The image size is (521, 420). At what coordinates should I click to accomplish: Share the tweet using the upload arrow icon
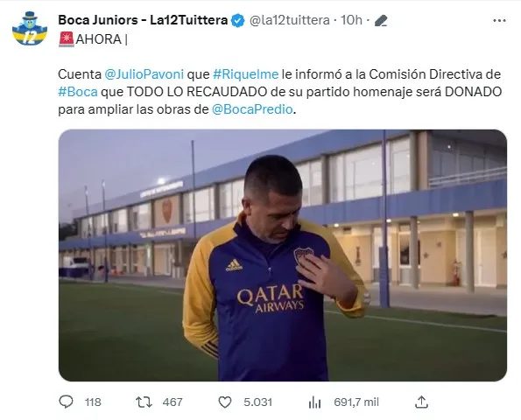(421, 402)
